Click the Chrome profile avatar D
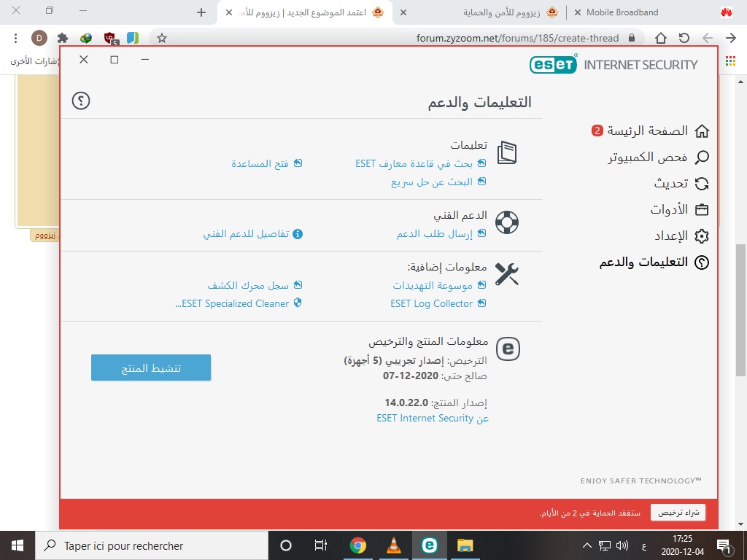This screenshot has width=747, height=560. 39,38
